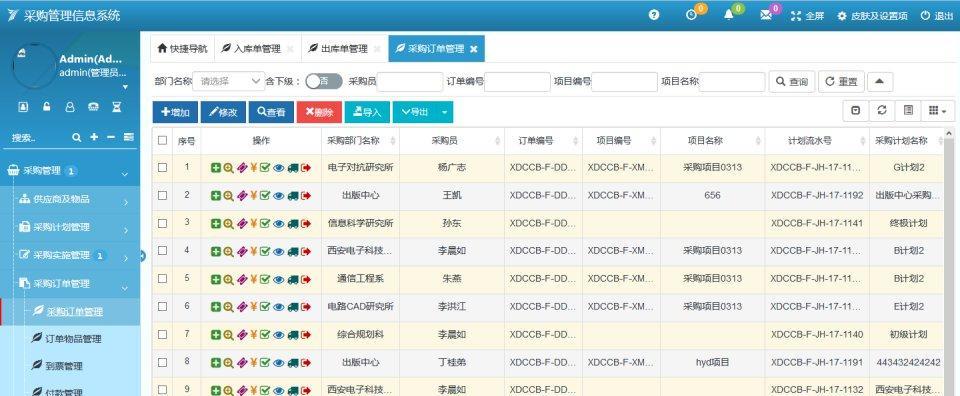The image size is (960, 396).
Task: Click the hourglass icon in sidebar
Action: point(116,107)
